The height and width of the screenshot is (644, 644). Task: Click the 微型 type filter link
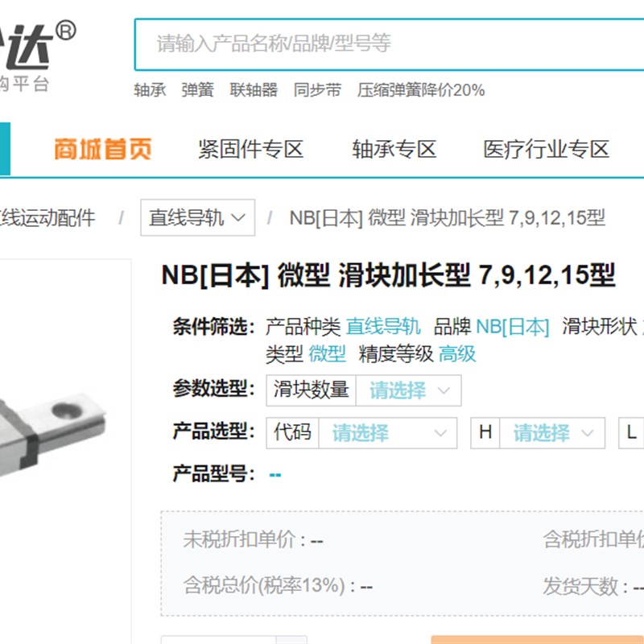point(327,353)
